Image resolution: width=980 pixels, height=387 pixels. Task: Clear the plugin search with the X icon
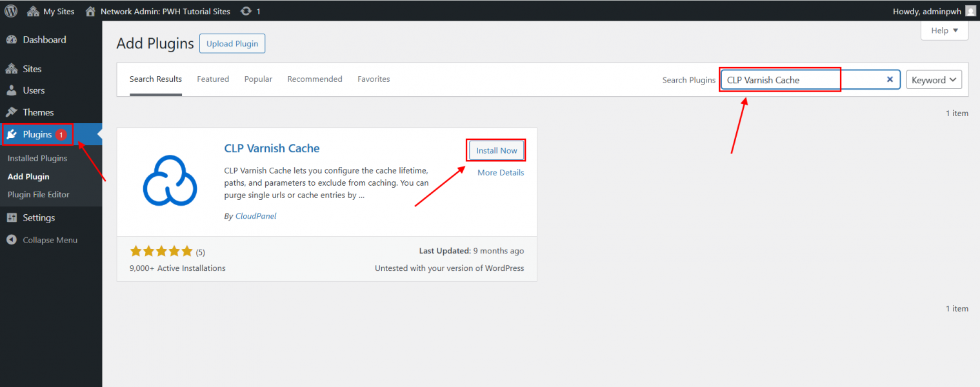pos(890,79)
